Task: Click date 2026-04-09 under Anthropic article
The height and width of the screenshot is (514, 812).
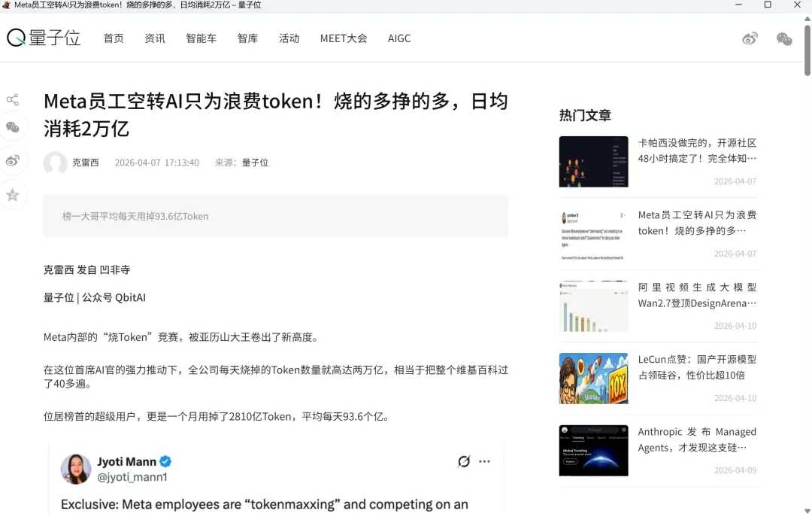Action: pyautogui.click(x=735, y=470)
